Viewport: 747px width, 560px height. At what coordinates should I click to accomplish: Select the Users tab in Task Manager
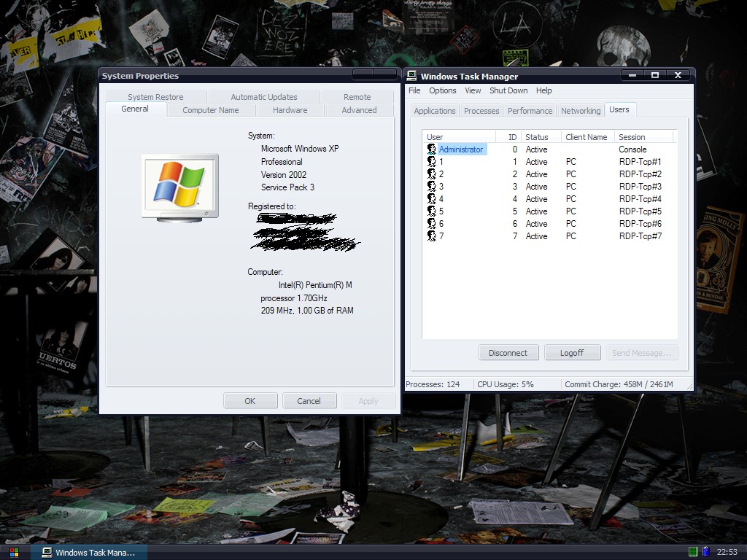619,109
